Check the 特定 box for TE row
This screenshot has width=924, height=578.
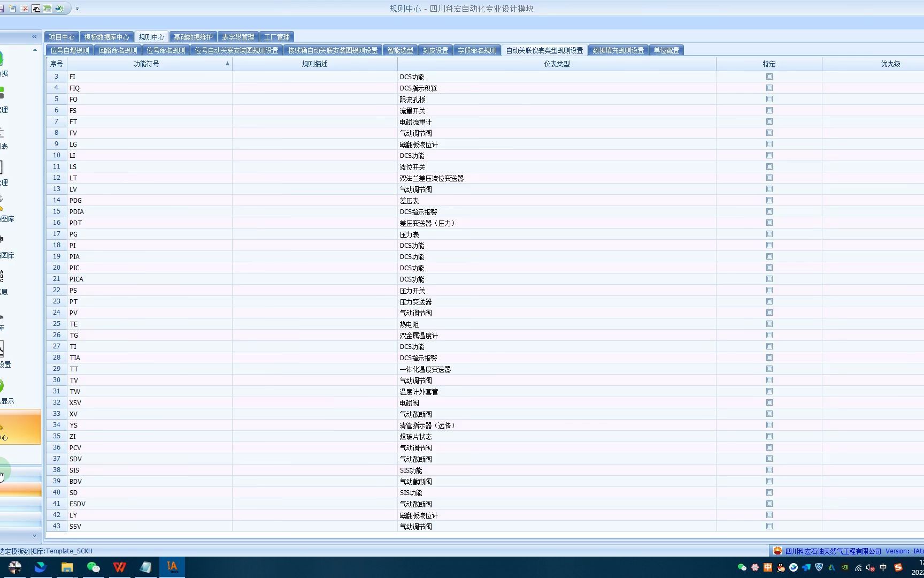769,324
